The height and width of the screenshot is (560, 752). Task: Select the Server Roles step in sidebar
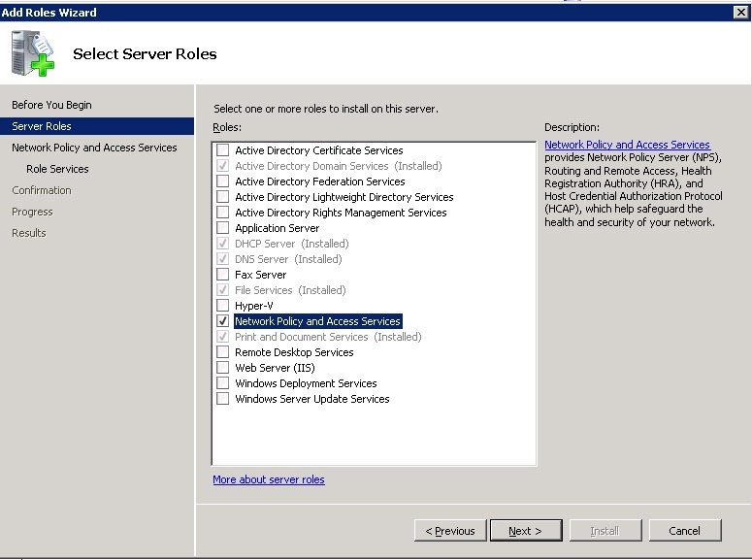(x=97, y=126)
